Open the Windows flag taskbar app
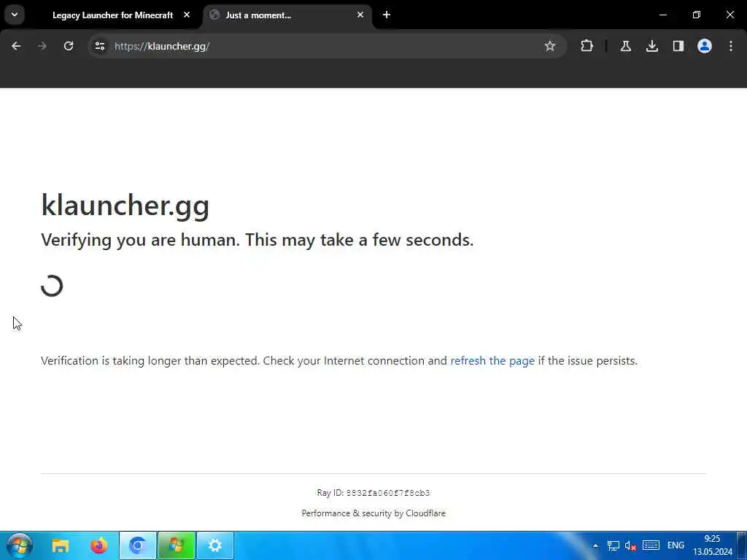 pos(177,545)
